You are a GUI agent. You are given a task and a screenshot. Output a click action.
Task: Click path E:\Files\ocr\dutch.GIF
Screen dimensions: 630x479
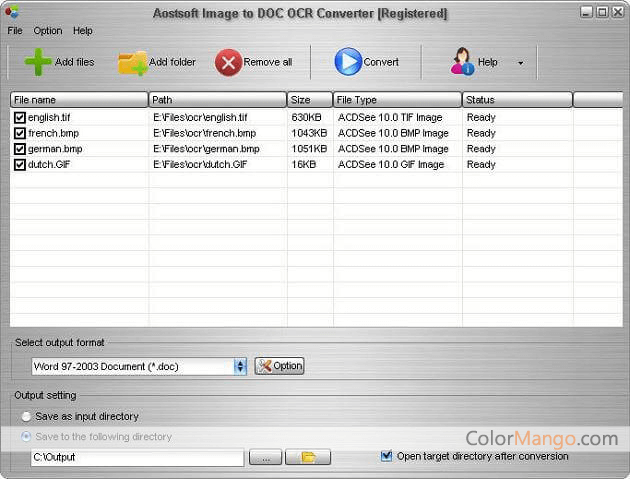coord(200,164)
